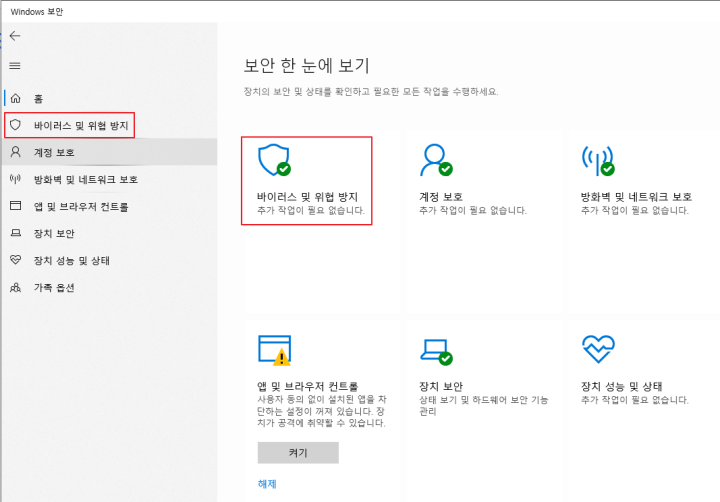Open the large firewall antenna icon tile

pyautogui.click(x=598, y=160)
